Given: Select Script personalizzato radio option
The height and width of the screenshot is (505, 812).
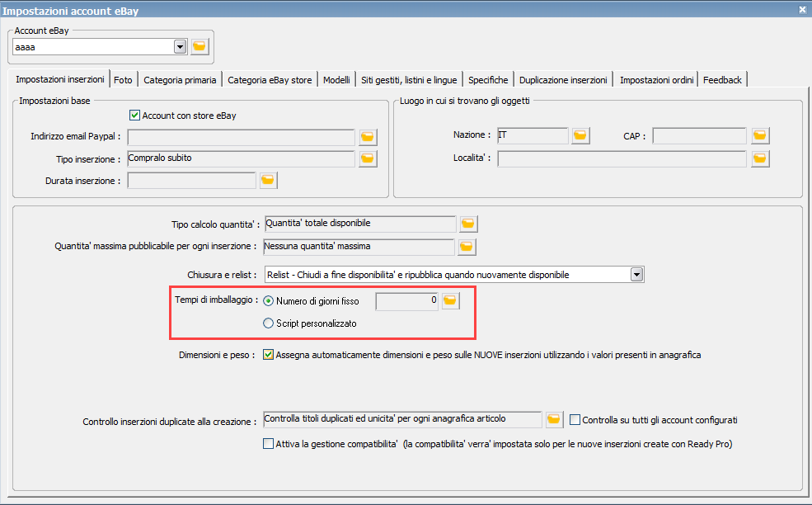Looking at the screenshot, I should point(268,323).
